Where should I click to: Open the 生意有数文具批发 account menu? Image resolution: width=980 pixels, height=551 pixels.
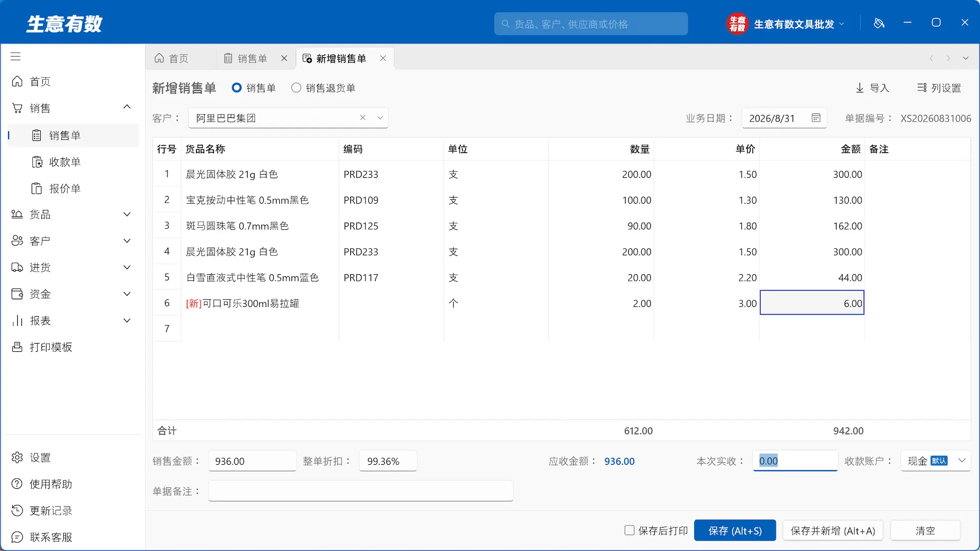click(x=786, y=23)
